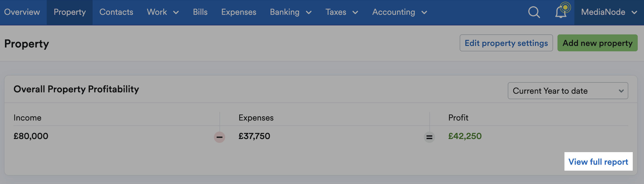
Task: Open the Contacts tab
Action: pyautogui.click(x=116, y=12)
